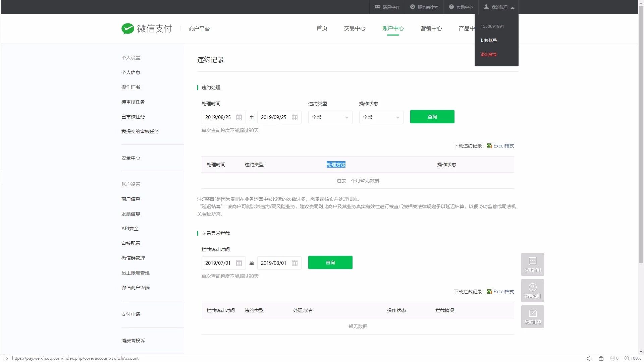Open calendar for intercept start date 2019/07/01
The height and width of the screenshot is (362, 644).
(x=239, y=263)
